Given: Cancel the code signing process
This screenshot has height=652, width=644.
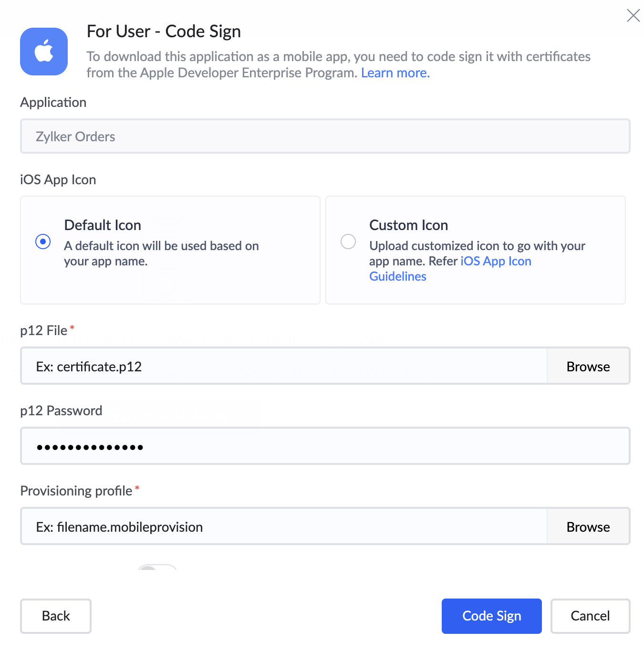Looking at the screenshot, I should click(x=590, y=616).
